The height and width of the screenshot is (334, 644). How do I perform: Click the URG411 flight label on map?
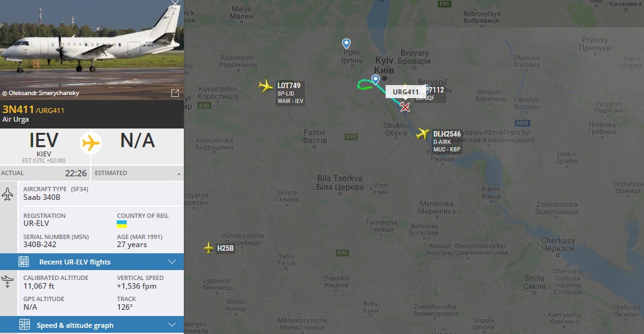point(406,92)
